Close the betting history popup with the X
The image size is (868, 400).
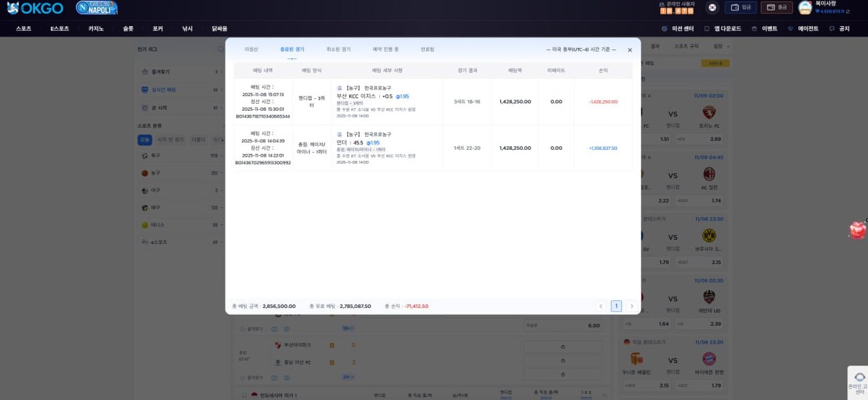[x=630, y=50]
